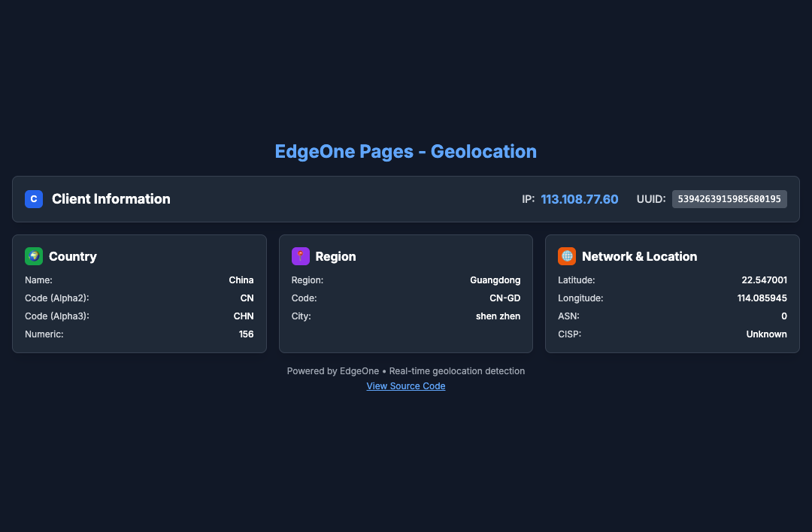Select the Alpha3 code value CHN

point(244,316)
